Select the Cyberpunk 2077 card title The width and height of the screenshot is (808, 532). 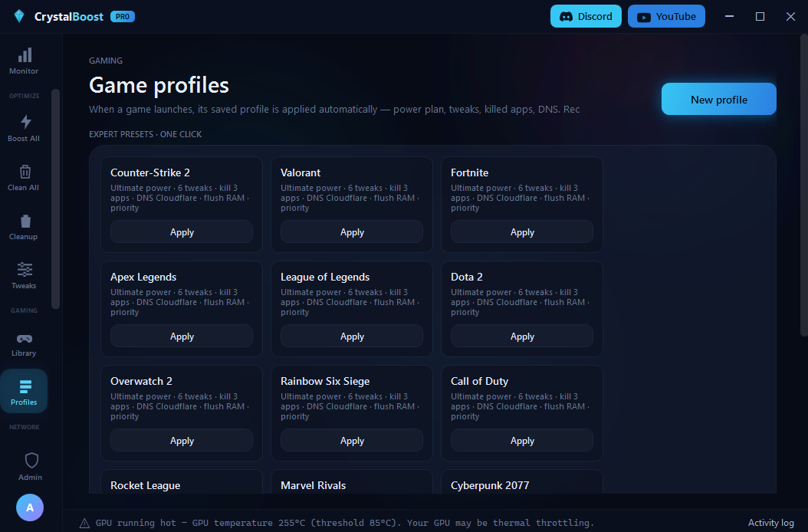click(x=490, y=485)
